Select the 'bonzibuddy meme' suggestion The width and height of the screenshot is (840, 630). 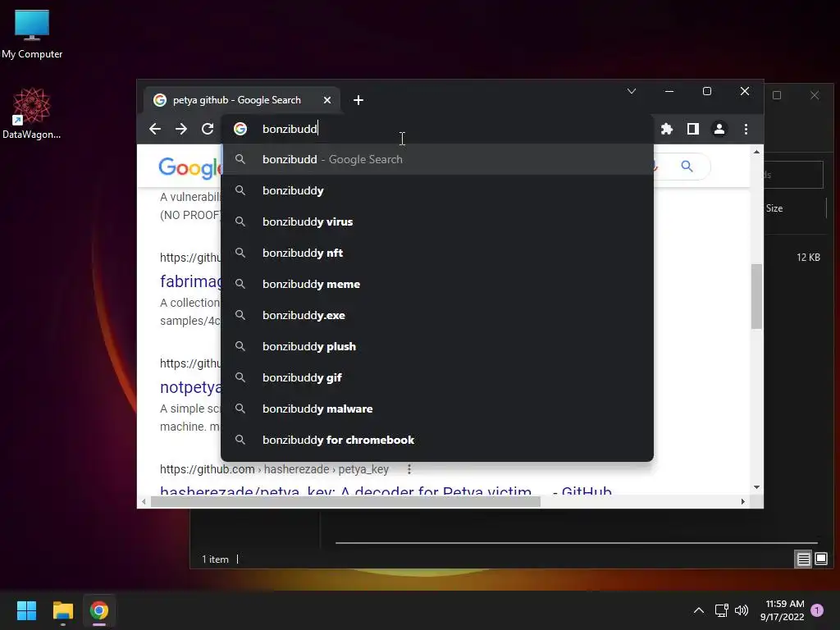(x=437, y=284)
